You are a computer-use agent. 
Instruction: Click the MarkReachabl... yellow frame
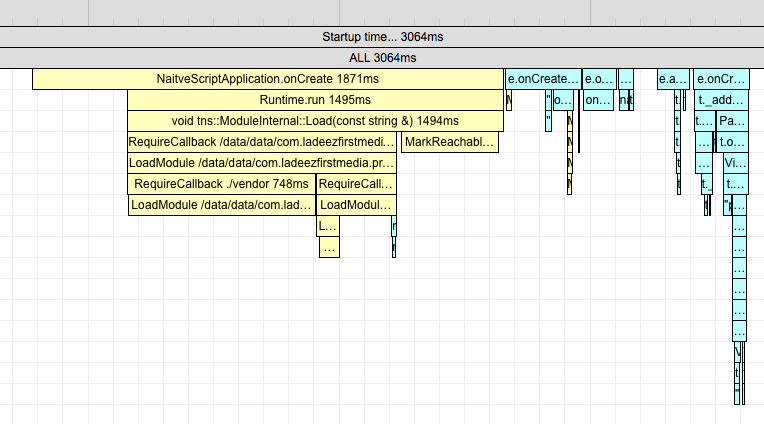pos(449,142)
